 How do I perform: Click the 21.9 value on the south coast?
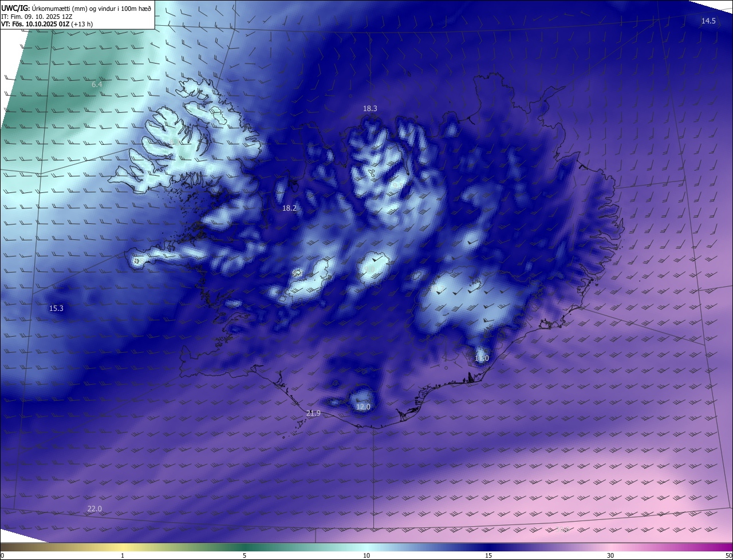(x=313, y=413)
